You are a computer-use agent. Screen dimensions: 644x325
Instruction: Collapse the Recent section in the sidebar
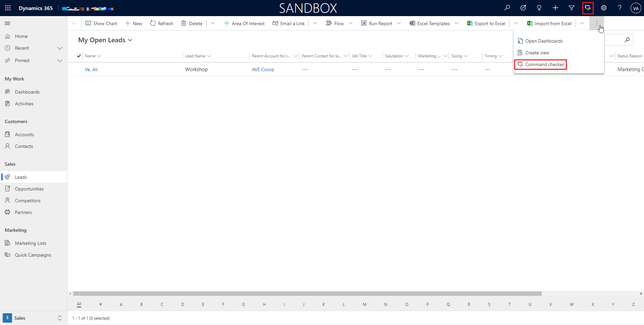(60, 48)
